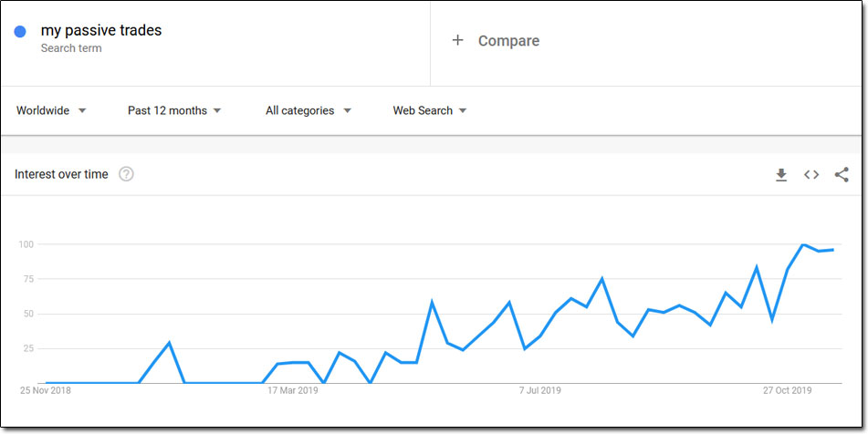Edit the 'my passive trades' search term

101,30
